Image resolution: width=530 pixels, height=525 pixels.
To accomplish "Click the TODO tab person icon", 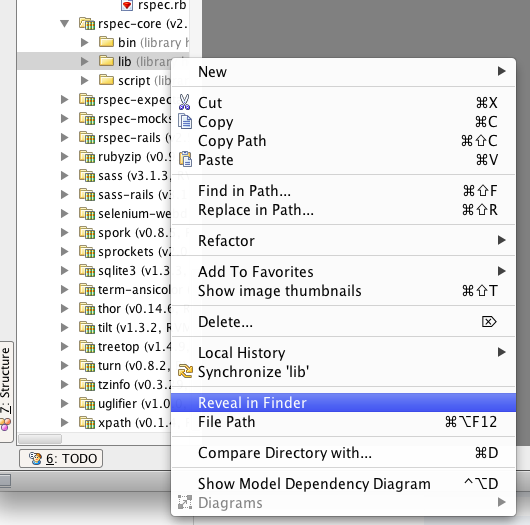I will pos(35,458).
